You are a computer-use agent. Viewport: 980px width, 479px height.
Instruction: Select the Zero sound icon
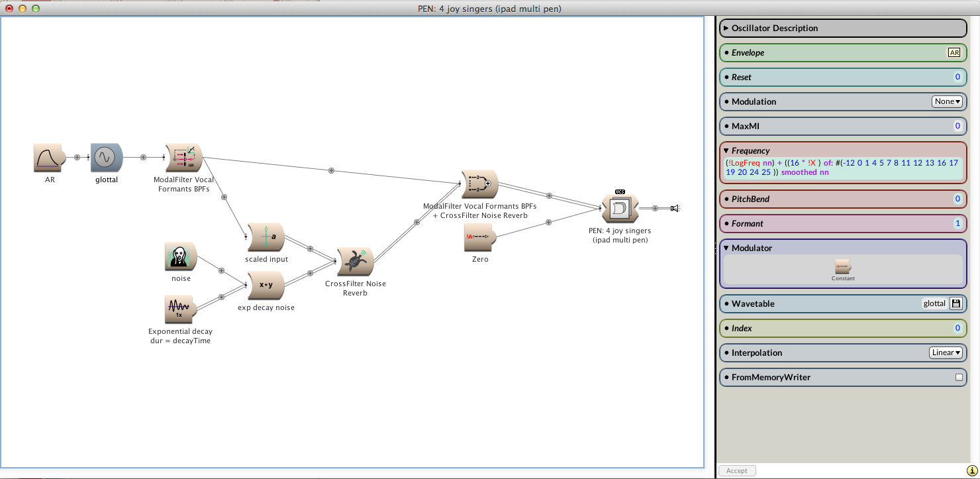480,237
